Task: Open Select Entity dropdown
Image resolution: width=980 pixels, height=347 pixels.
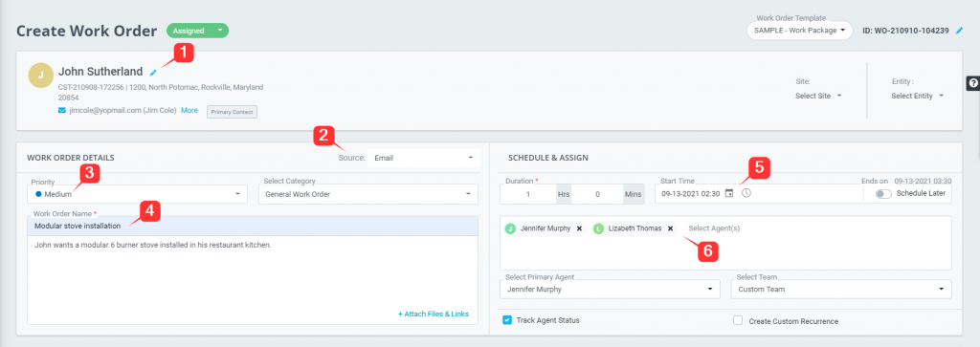Action: [917, 97]
